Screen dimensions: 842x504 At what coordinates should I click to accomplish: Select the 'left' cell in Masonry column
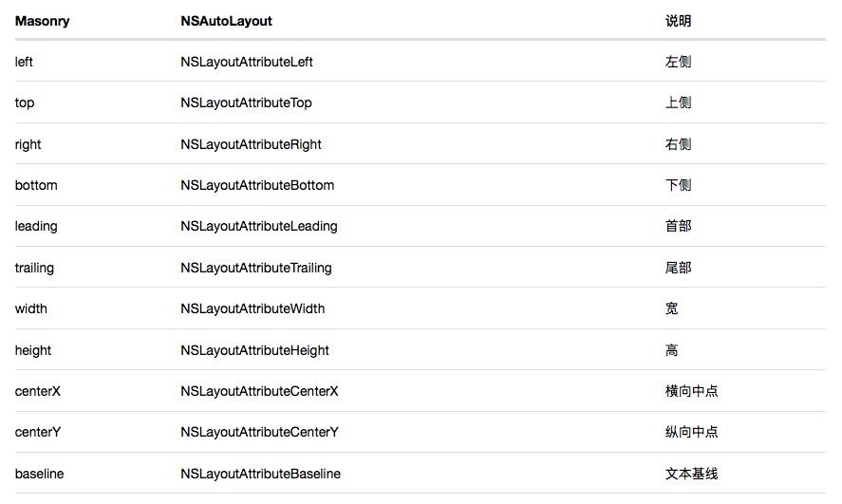coord(25,62)
